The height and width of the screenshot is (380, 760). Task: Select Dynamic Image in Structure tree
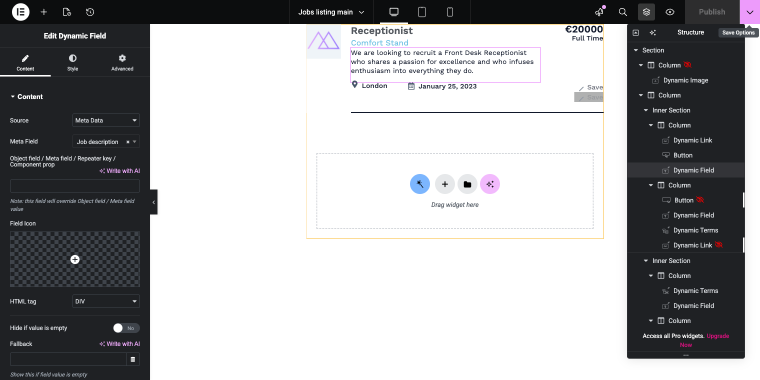[x=685, y=80]
